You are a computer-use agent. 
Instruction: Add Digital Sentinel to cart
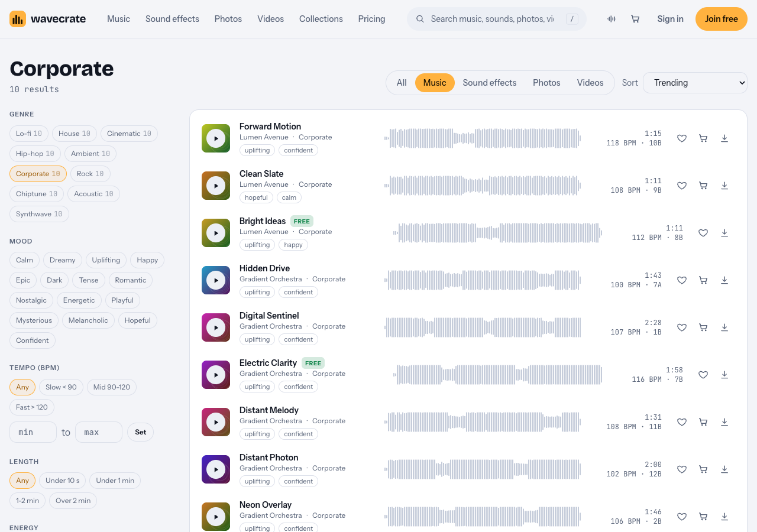(x=703, y=327)
